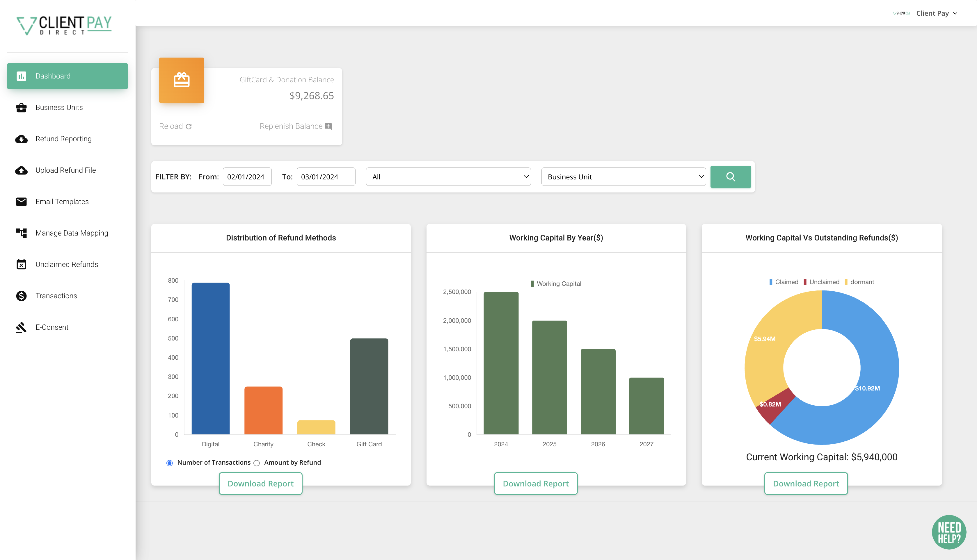977x560 pixels.
Task: Click the Refund Reporting cloud download icon
Action: tap(22, 139)
